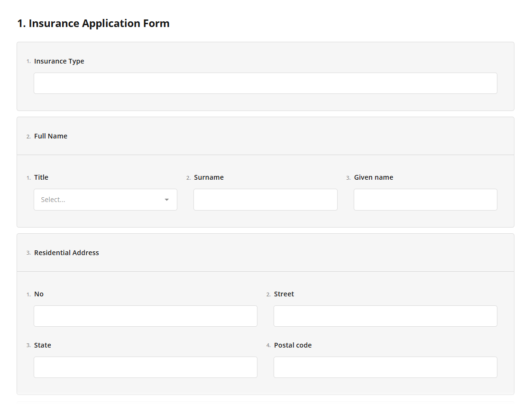The height and width of the screenshot is (404, 532).
Task: Focus the State text box
Action: coord(145,367)
